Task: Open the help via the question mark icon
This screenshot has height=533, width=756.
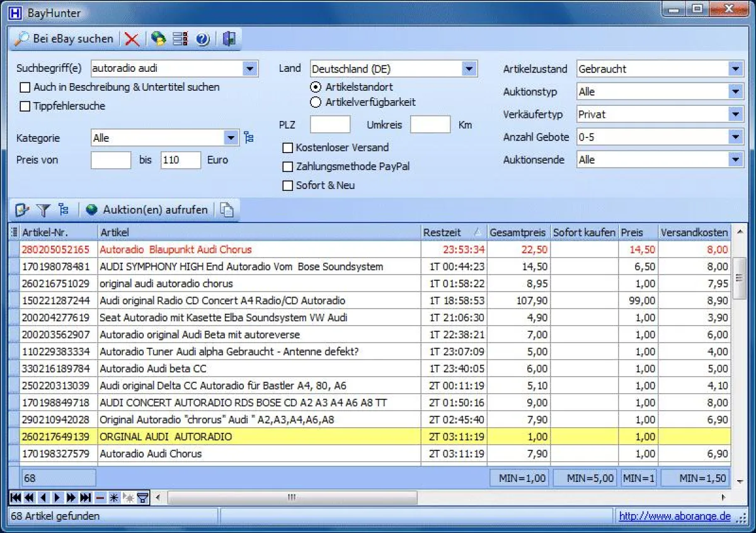Action: coord(202,38)
